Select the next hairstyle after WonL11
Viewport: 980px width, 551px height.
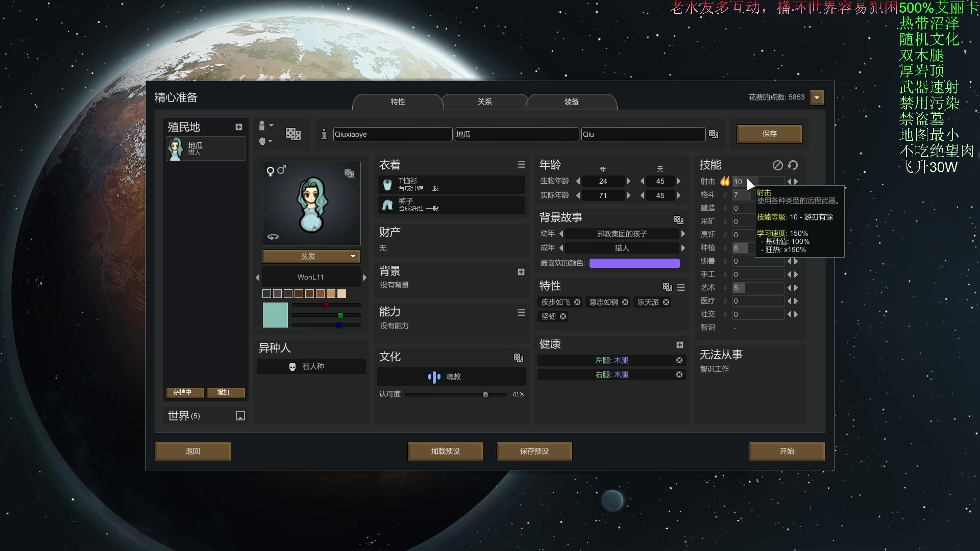[364, 278]
